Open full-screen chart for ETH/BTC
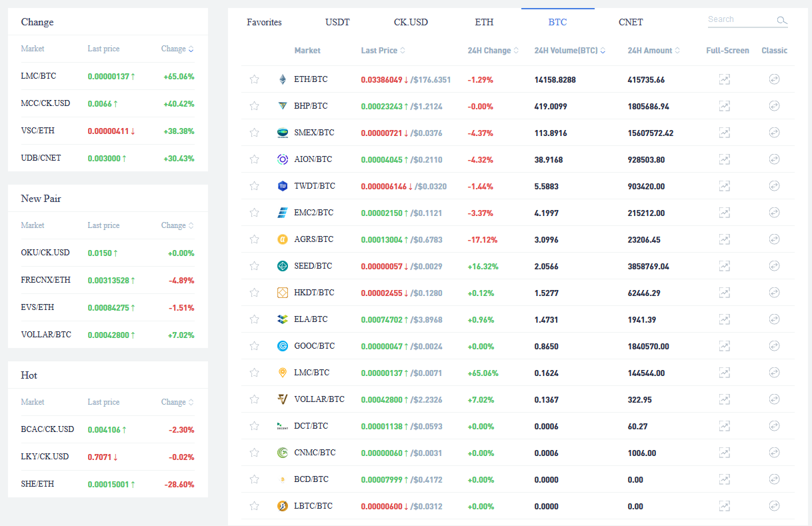Screen dimensions: 812x526 click(x=724, y=79)
